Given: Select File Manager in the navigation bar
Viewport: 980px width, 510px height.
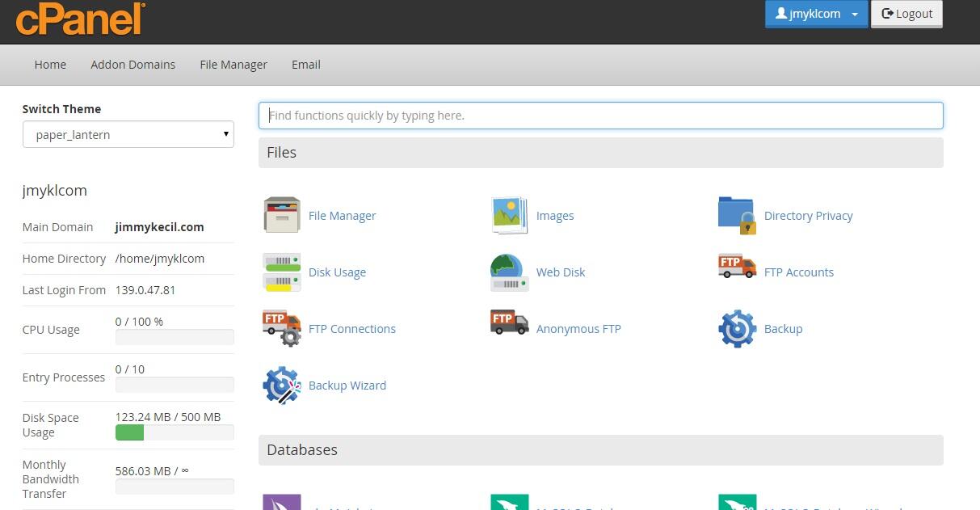Looking at the screenshot, I should (233, 65).
